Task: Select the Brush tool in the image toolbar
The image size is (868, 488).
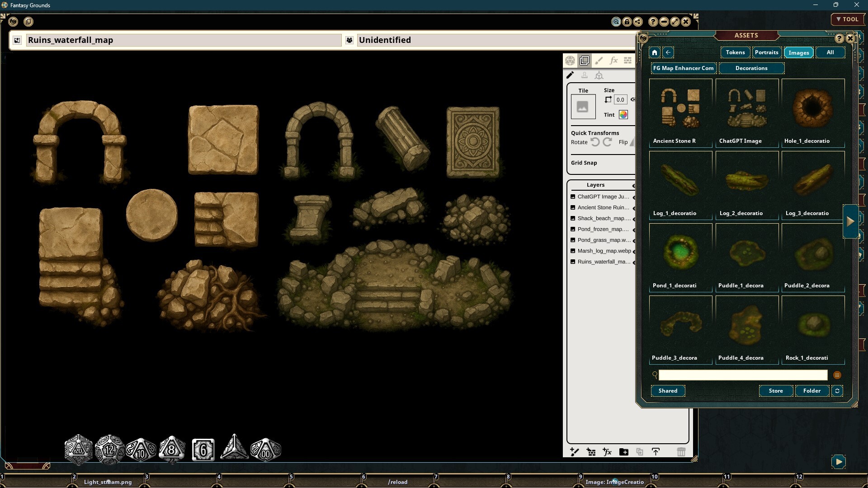Action: [599, 60]
